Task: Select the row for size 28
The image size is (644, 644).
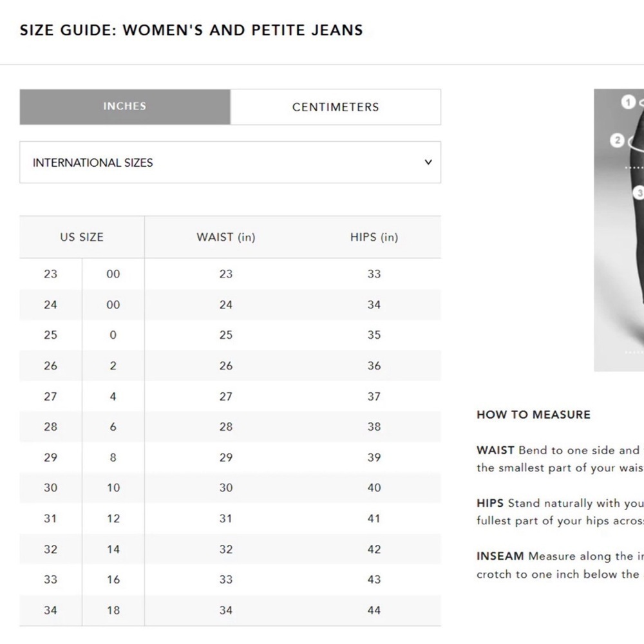Action: coord(230,427)
